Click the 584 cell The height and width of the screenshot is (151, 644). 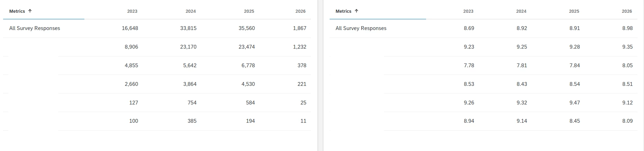(x=250, y=103)
